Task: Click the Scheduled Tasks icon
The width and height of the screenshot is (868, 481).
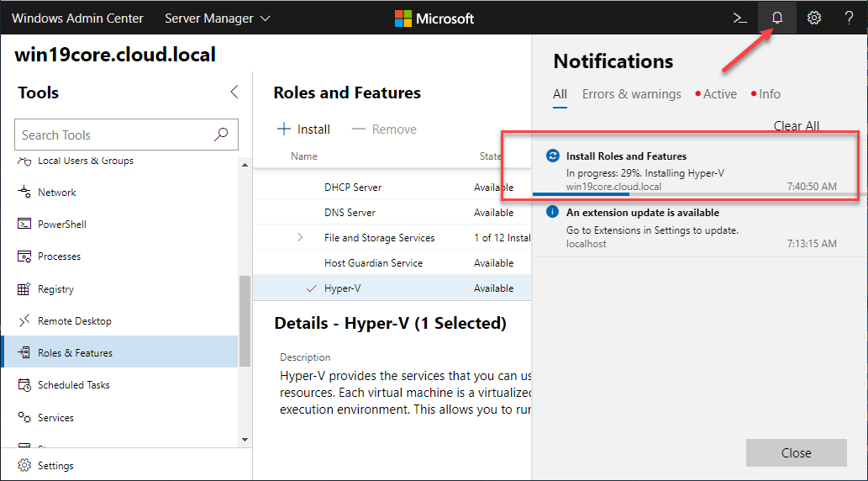Action: point(24,384)
